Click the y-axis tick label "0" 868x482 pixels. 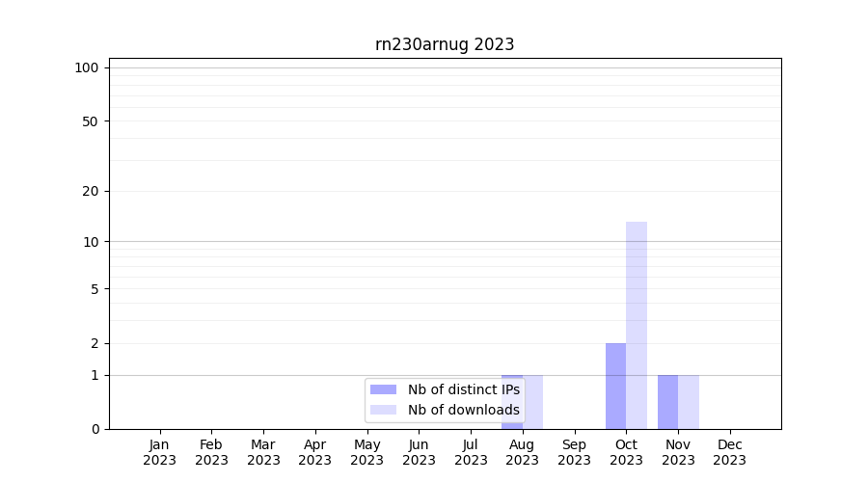coord(95,429)
